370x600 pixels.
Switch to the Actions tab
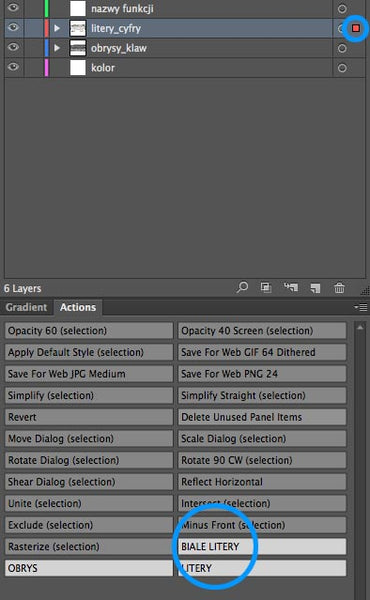[x=78, y=307]
